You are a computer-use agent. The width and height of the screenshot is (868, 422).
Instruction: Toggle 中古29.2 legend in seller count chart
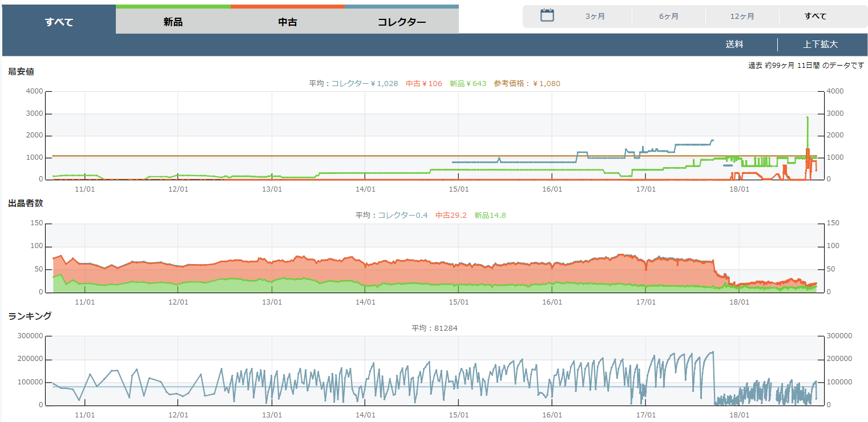point(451,216)
